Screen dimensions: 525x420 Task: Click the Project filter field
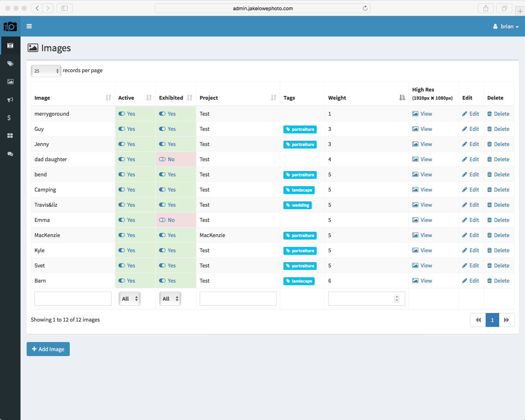[238, 299]
